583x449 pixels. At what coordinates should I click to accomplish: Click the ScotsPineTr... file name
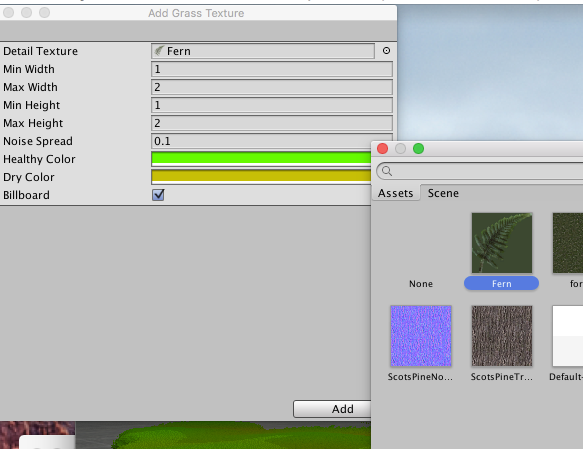(502, 377)
